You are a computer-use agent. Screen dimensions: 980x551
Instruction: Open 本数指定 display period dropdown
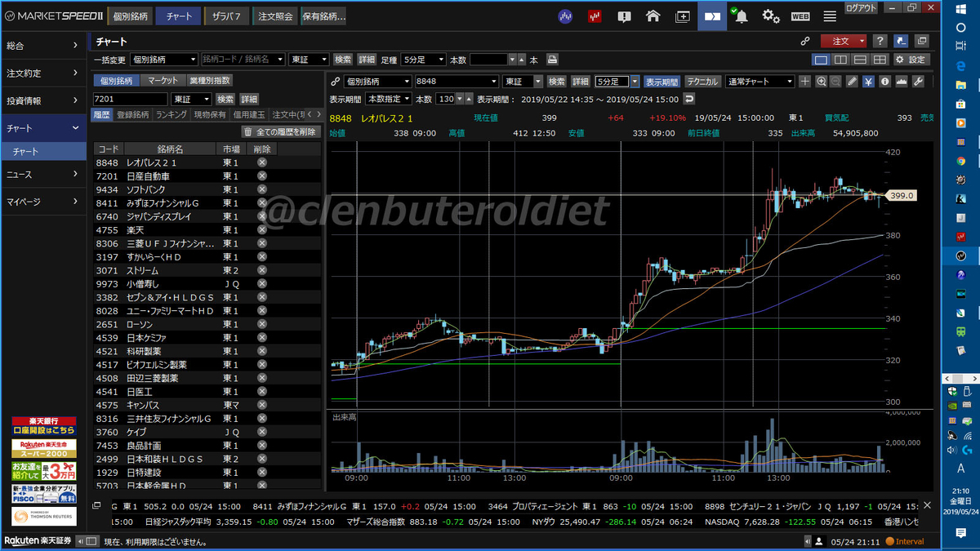coord(389,99)
